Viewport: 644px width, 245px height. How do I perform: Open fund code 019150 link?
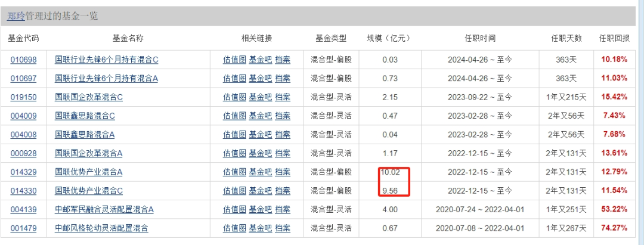pyautogui.click(x=24, y=97)
